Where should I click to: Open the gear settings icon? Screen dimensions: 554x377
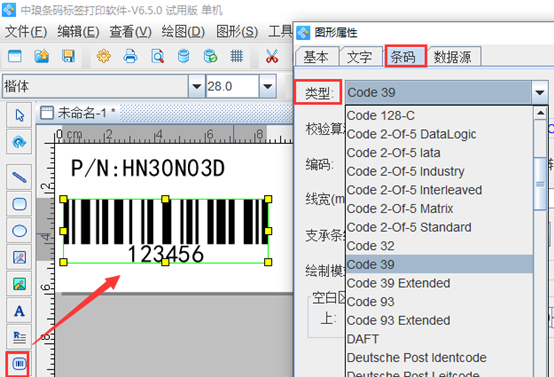pos(104,56)
